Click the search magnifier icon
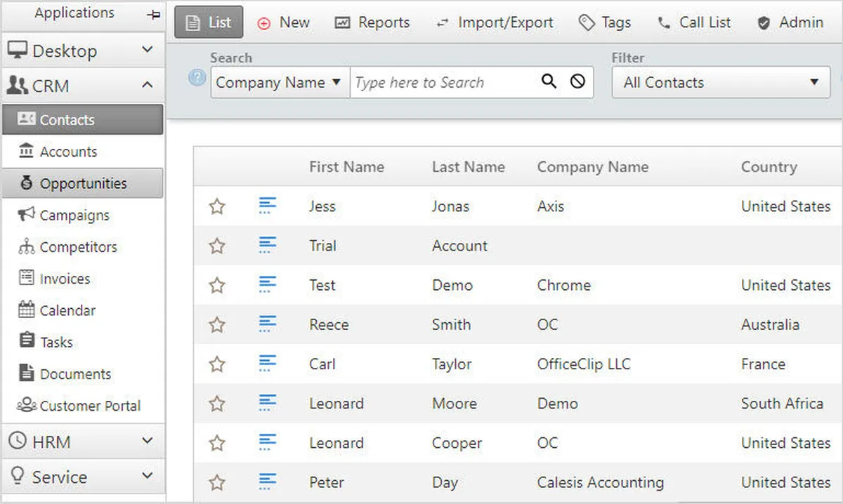843x504 pixels. coord(549,81)
